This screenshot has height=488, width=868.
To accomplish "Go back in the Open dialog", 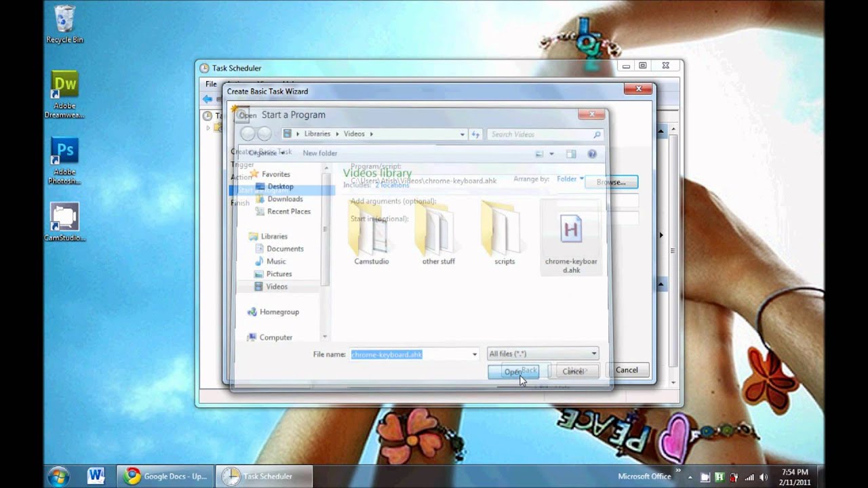I will (x=248, y=134).
